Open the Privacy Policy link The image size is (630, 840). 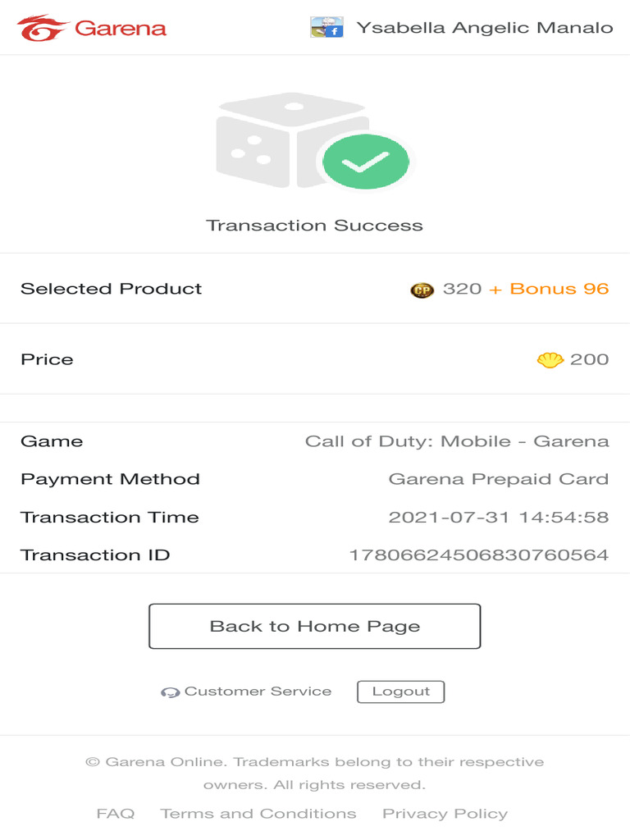445,814
